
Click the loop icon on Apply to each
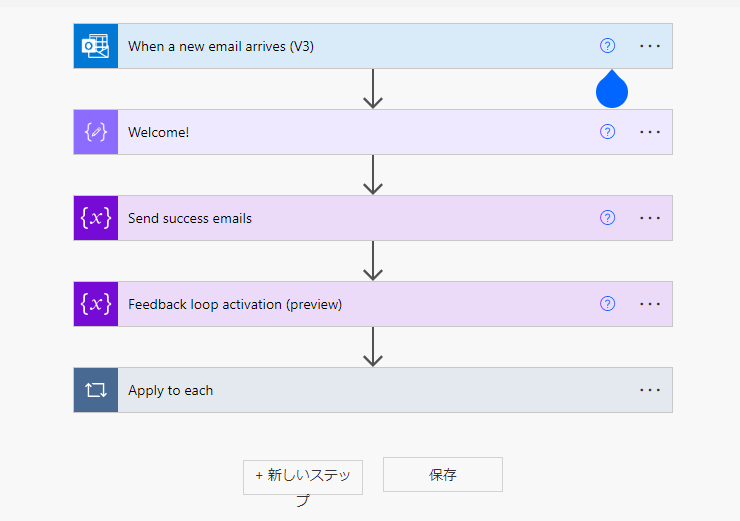click(96, 390)
